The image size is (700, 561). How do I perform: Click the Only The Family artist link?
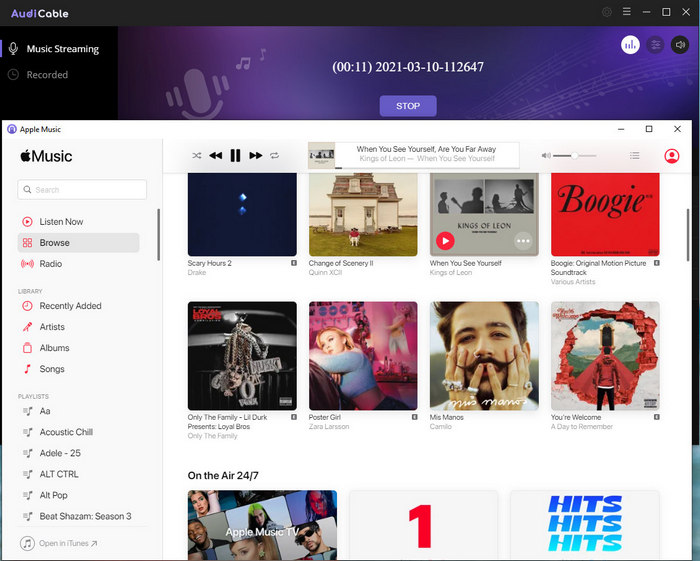212,436
